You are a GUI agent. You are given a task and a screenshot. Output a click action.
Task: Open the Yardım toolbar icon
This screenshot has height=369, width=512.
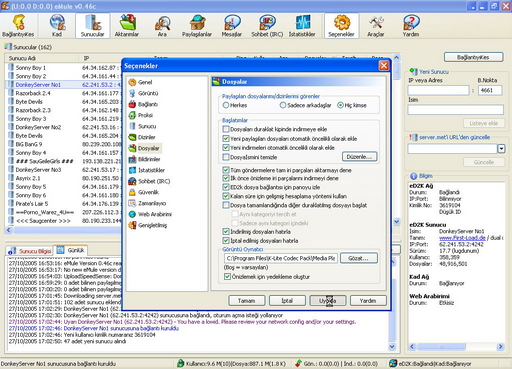point(411,26)
